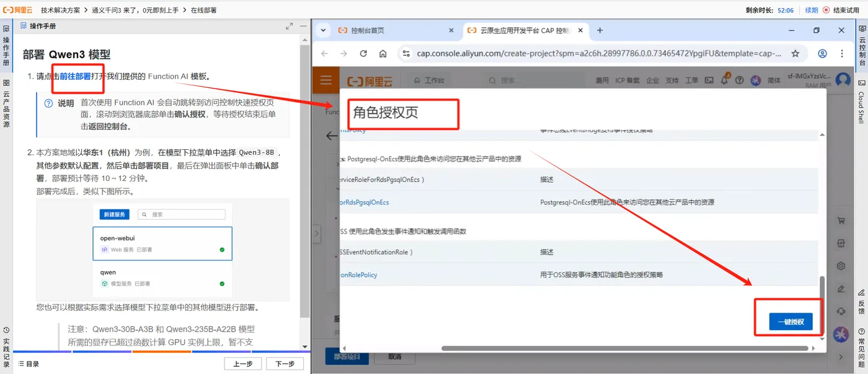Screen dimensions: 868x374
Task: Click the authorization dialog horizontal scrollbar
Action: click(624, 348)
